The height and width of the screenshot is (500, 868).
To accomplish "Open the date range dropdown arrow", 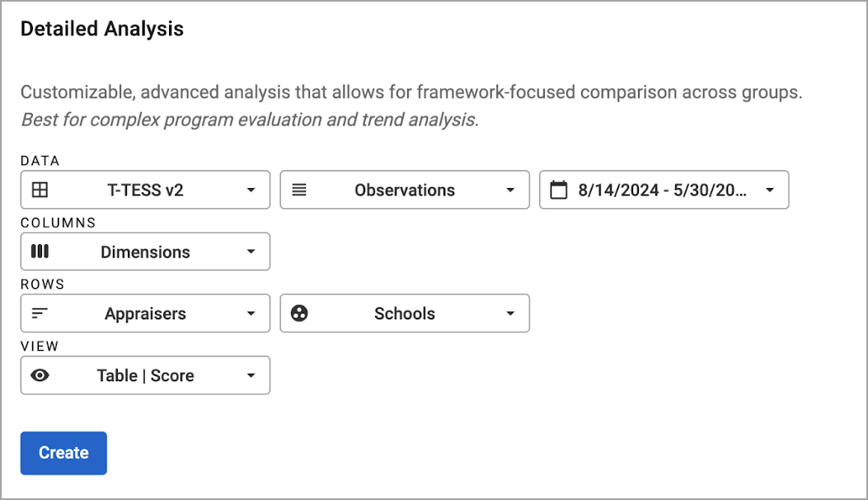I will (x=770, y=190).
